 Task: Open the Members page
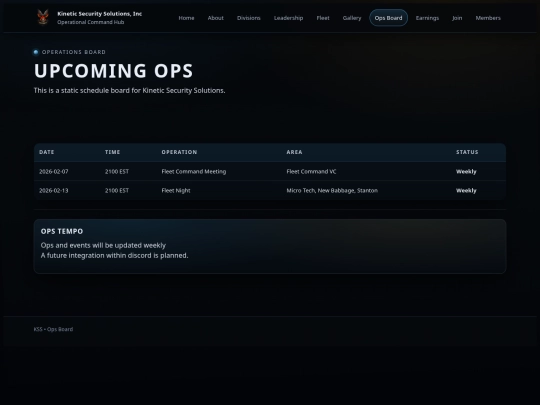pyautogui.click(x=488, y=18)
